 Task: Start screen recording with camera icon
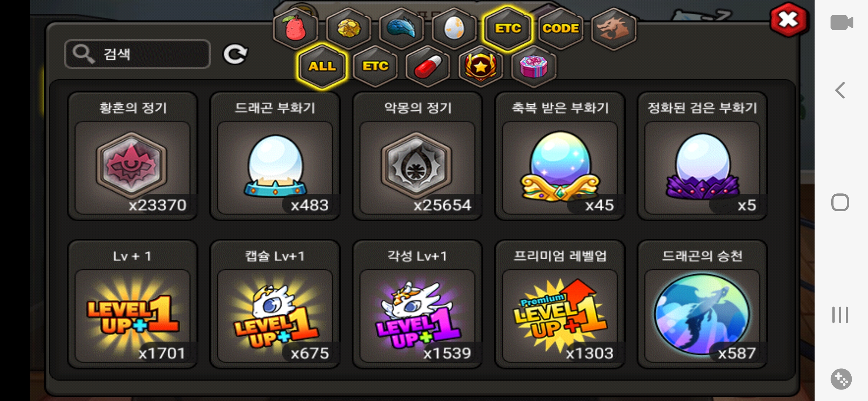coord(841,22)
